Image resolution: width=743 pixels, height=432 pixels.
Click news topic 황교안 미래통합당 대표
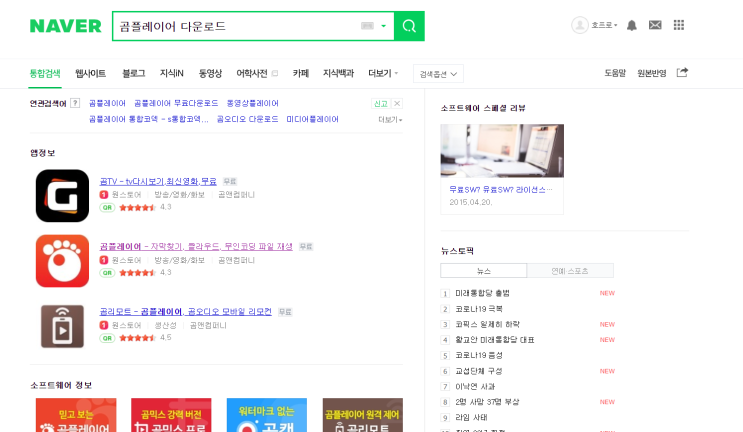click(x=495, y=340)
